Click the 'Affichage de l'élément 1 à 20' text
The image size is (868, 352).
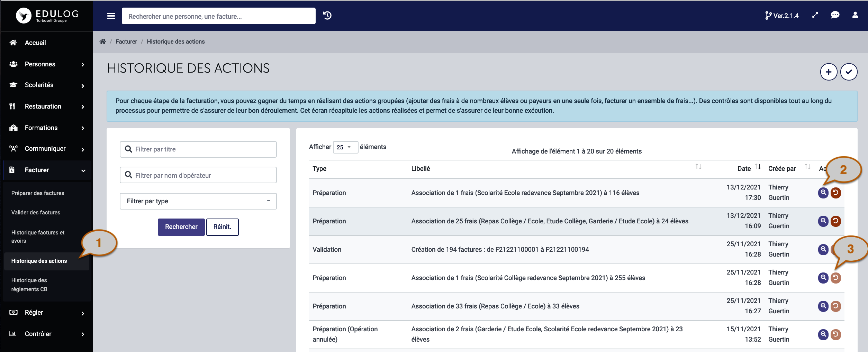[577, 151]
